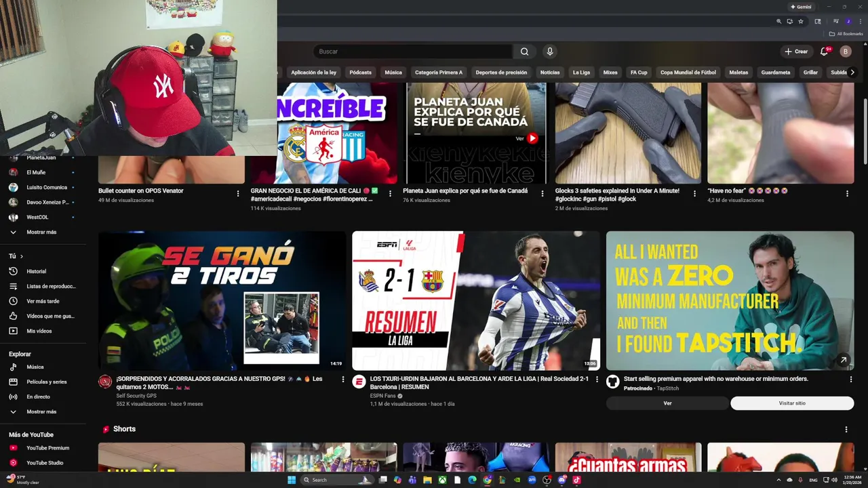
Task: Select the Noticias chip
Action: (550, 73)
